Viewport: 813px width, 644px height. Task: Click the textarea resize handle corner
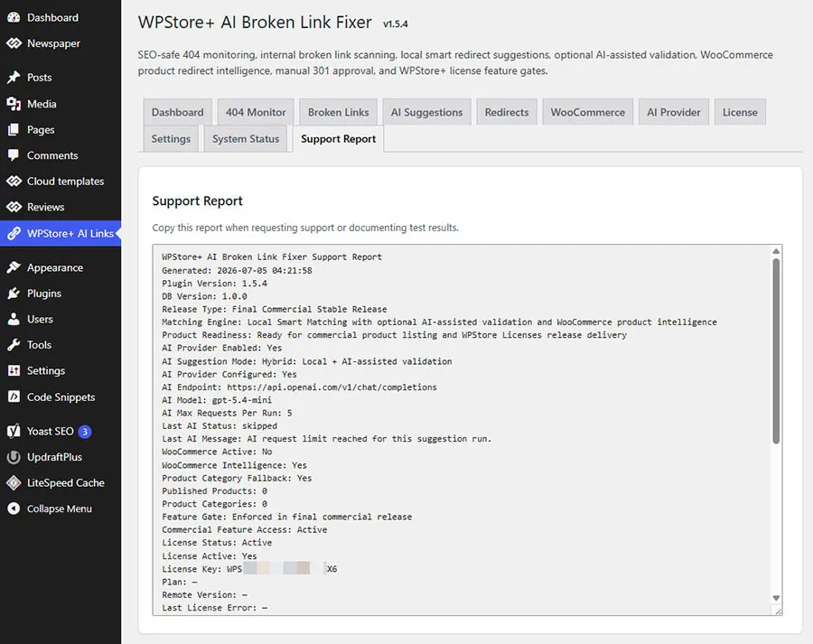[x=778, y=611]
